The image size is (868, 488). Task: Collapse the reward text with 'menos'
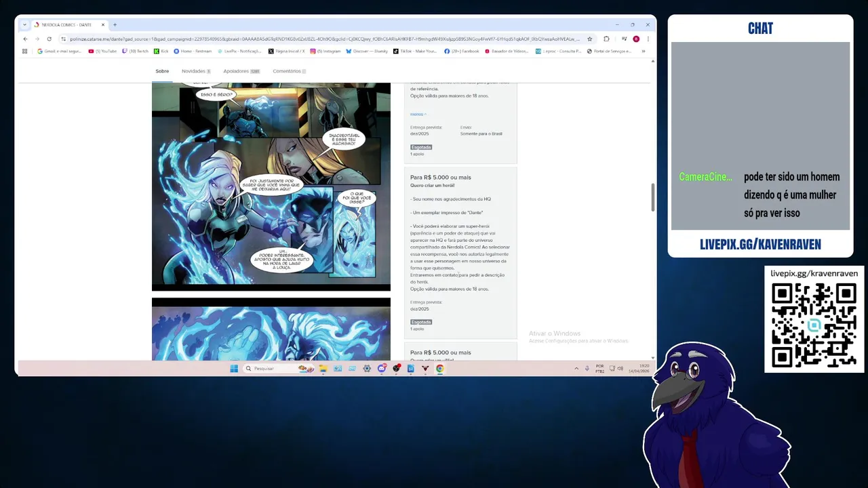pos(418,114)
